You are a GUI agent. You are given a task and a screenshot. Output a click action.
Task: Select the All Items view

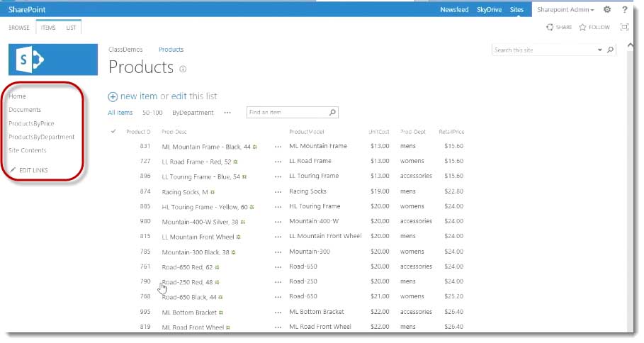point(120,113)
